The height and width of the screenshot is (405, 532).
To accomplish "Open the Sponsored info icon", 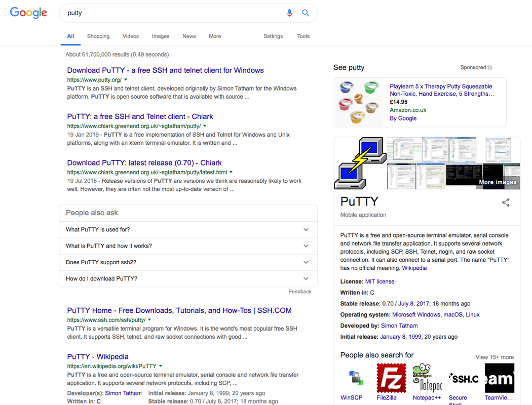I will point(489,67).
